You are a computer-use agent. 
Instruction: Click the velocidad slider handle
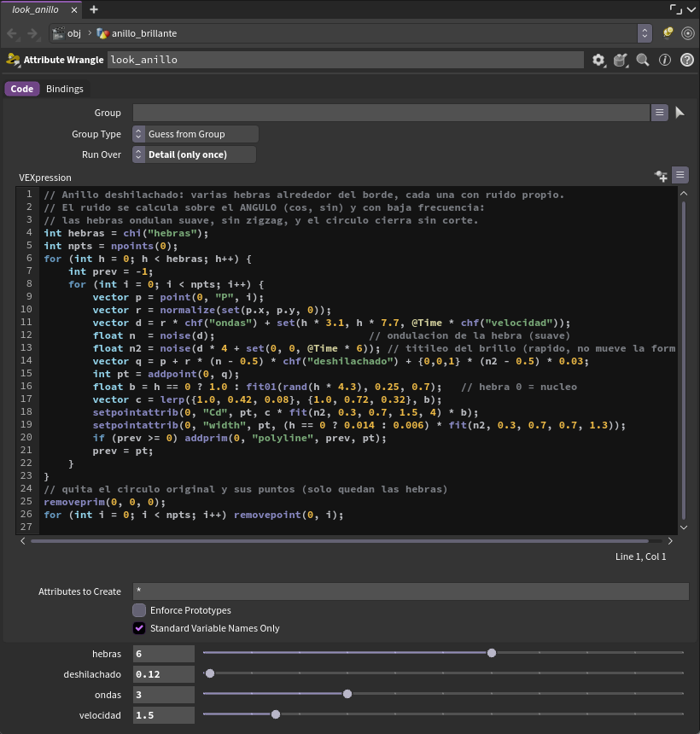pos(276,714)
